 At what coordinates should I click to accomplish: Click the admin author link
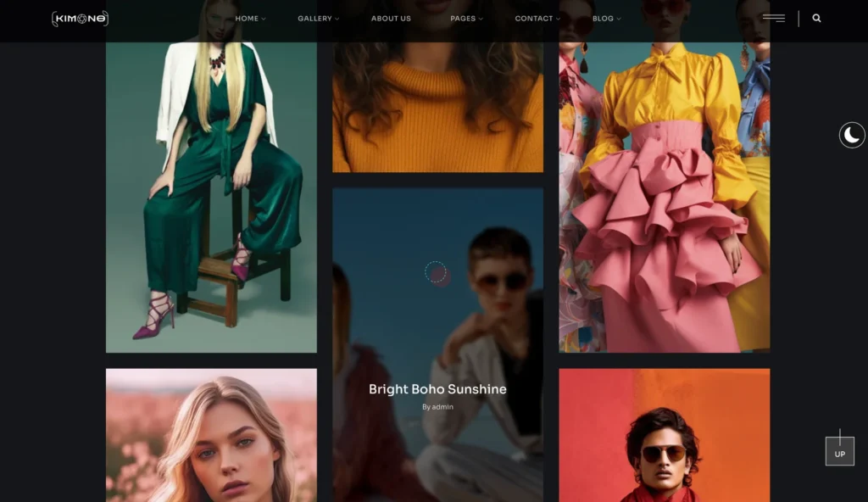(x=442, y=407)
